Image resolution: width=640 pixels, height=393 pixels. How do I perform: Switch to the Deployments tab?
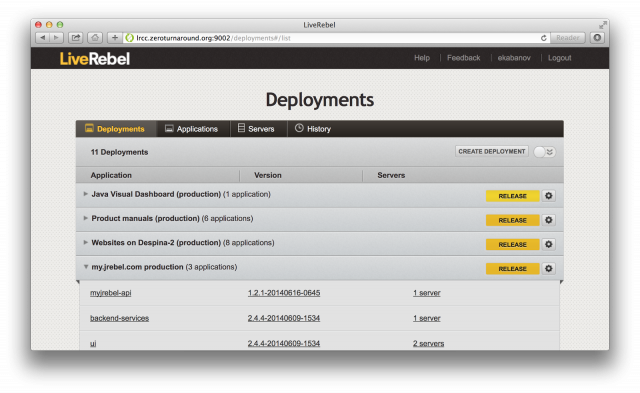tap(116, 129)
